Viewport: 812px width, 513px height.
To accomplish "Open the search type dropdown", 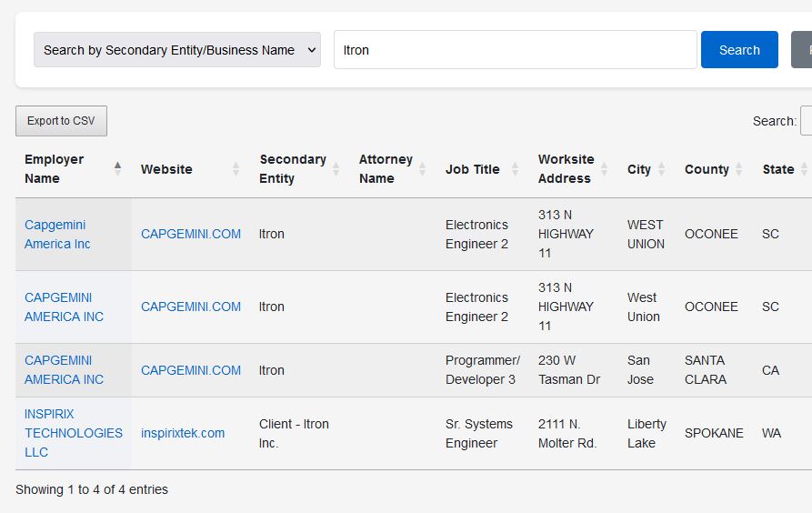I will (177, 50).
